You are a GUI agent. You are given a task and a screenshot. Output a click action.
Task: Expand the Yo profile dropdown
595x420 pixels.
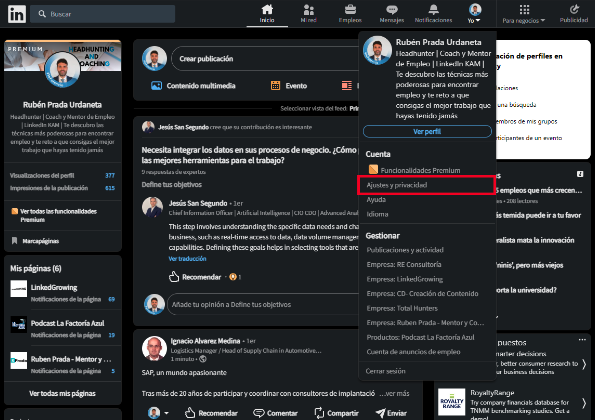(x=474, y=14)
